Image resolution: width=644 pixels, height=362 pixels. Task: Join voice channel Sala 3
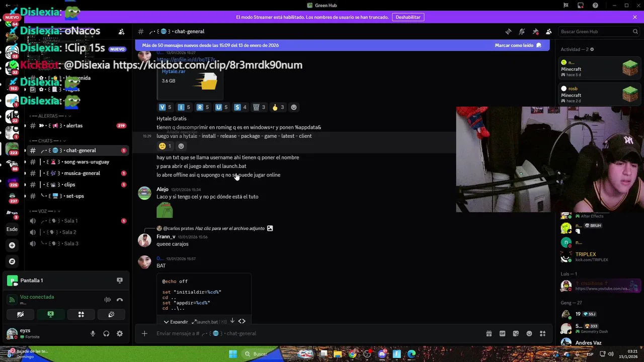click(77, 243)
